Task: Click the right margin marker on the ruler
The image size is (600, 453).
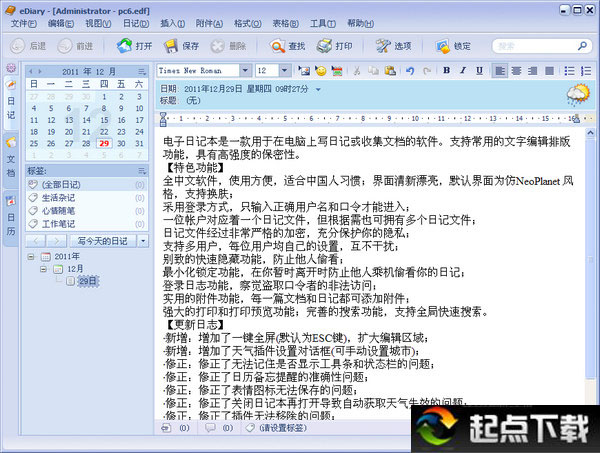Action: coord(576,119)
